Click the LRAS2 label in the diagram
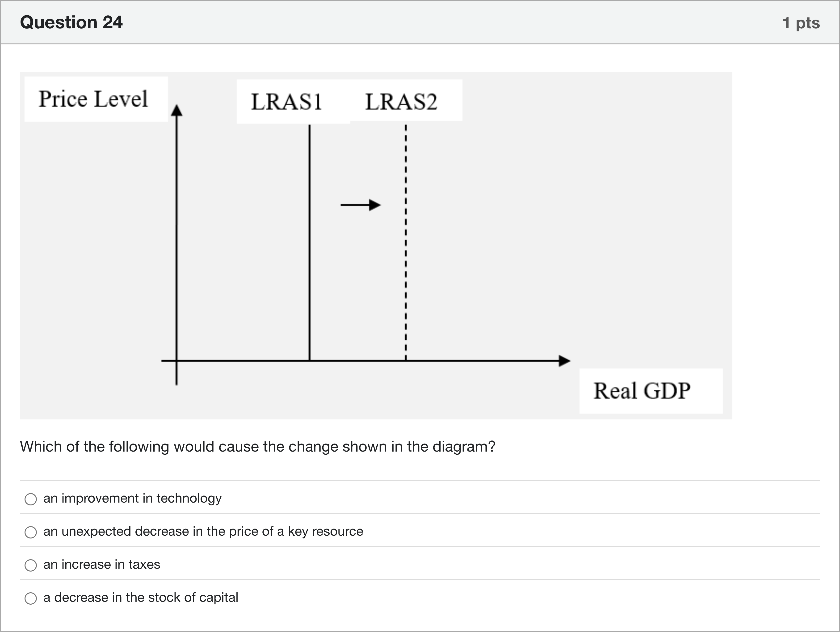Viewport: 840px width, 632px height. pyautogui.click(x=401, y=102)
